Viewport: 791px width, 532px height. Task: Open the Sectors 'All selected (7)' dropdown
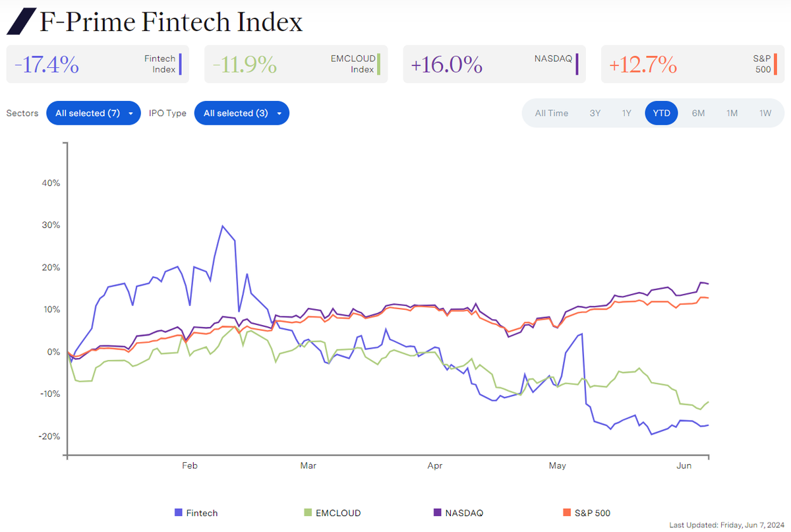click(93, 113)
